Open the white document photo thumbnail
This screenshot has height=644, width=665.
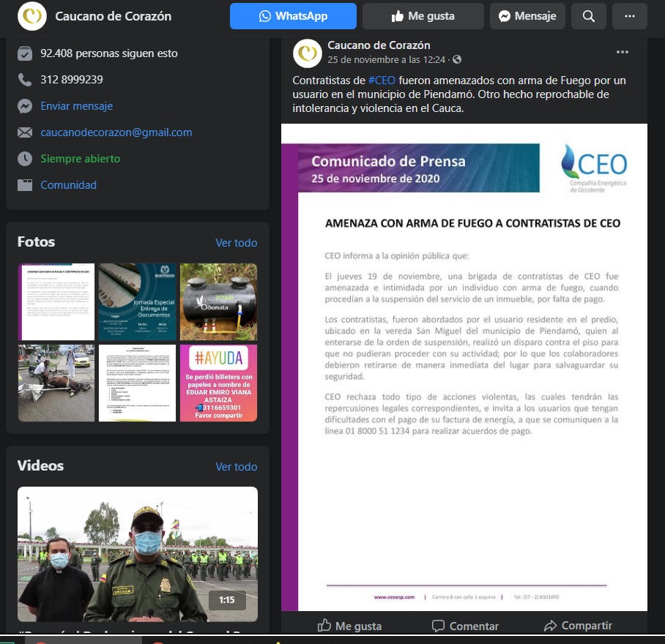tap(137, 383)
